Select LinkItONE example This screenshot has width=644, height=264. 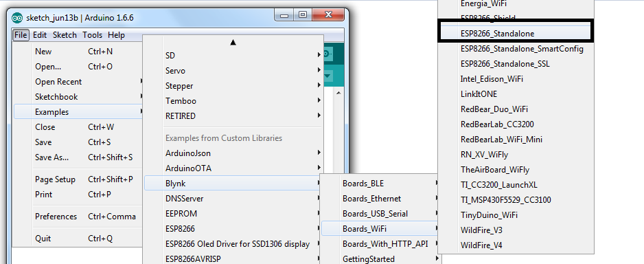click(x=516, y=94)
